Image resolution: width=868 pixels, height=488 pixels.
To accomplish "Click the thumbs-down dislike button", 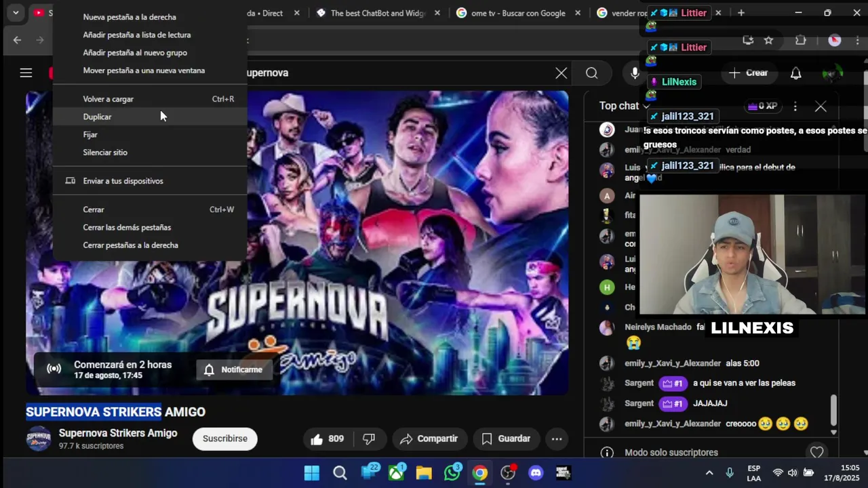I will click(369, 439).
